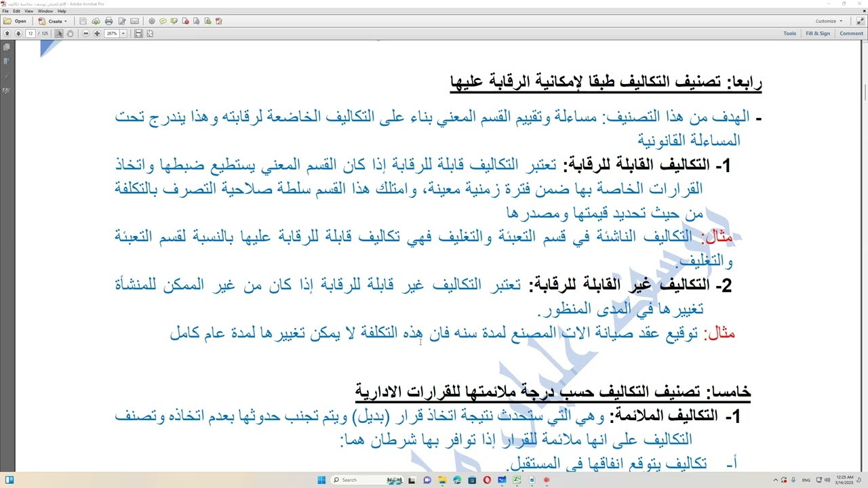Open Microsoft Edge from the taskbar
Image resolution: width=868 pixels, height=488 pixels.
tap(458, 480)
